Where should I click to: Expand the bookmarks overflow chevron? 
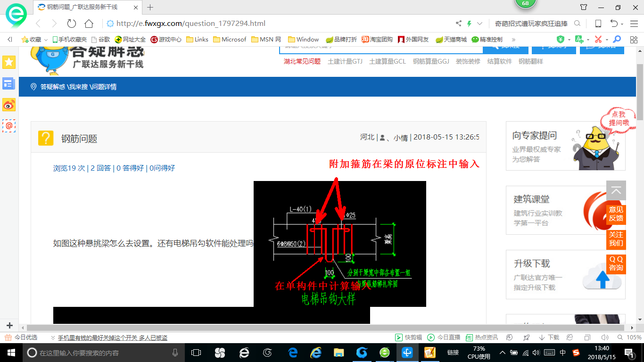[x=513, y=40]
